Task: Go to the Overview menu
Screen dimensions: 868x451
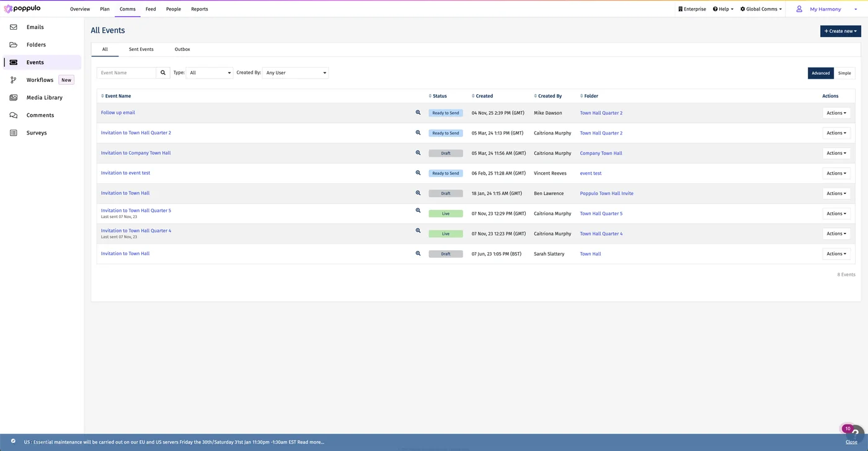Action: point(80,9)
